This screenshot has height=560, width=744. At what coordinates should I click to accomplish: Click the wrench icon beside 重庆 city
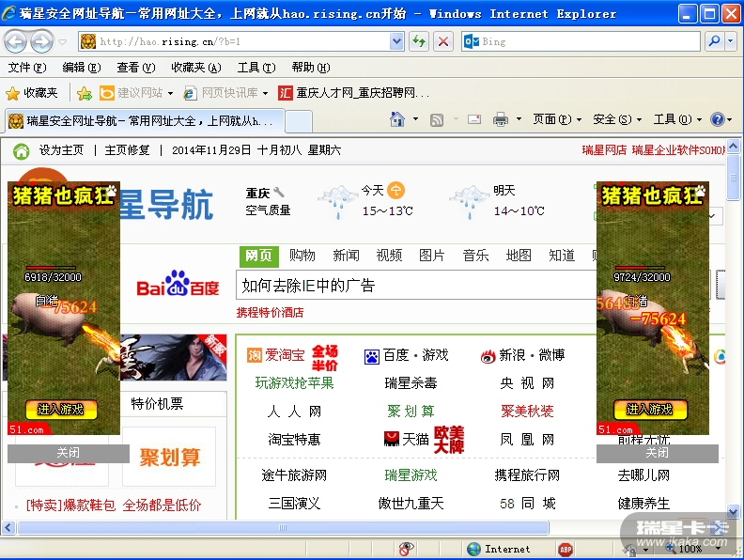pyautogui.click(x=279, y=193)
